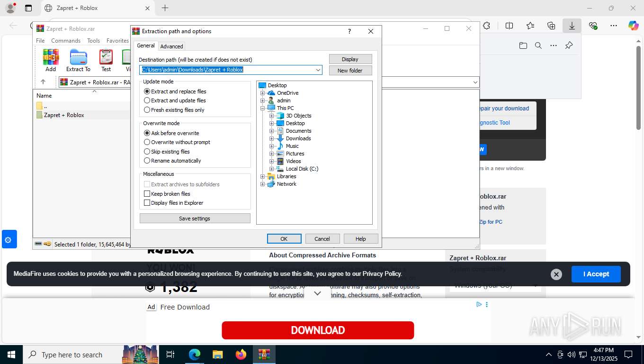This screenshot has height=364, width=644.
Task: Switch to the General tab
Action: point(146,45)
